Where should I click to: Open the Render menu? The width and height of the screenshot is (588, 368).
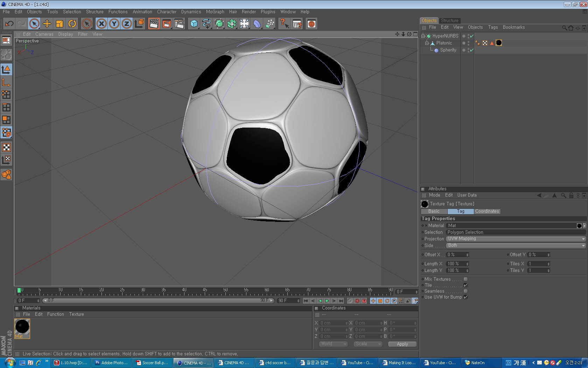[248, 12]
